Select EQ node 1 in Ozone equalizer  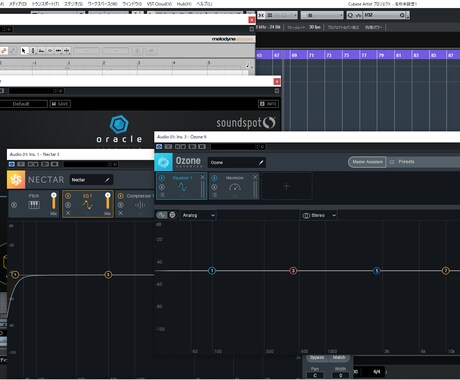click(x=212, y=271)
